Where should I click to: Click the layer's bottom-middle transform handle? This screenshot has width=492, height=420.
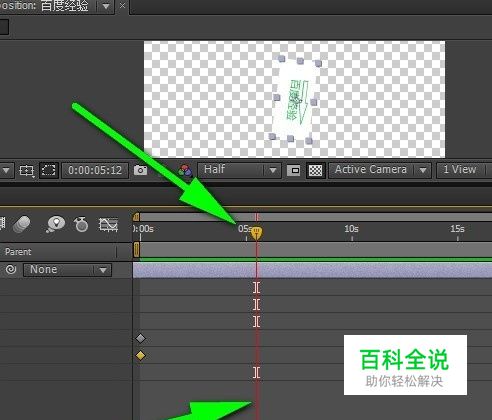point(290,138)
